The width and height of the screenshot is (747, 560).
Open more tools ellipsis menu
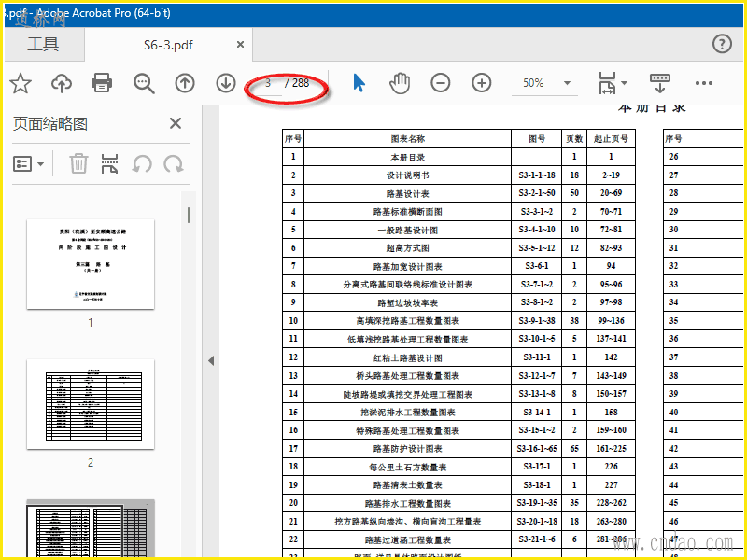coord(704,83)
